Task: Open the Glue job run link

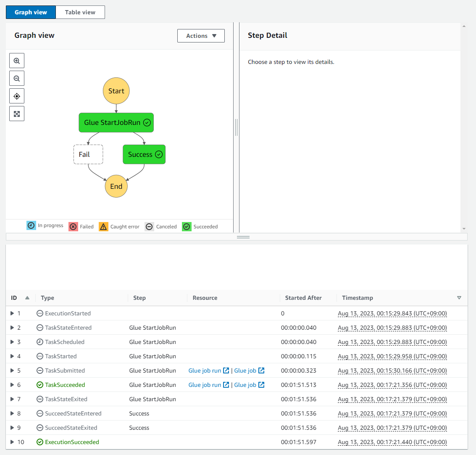Action: click(205, 370)
